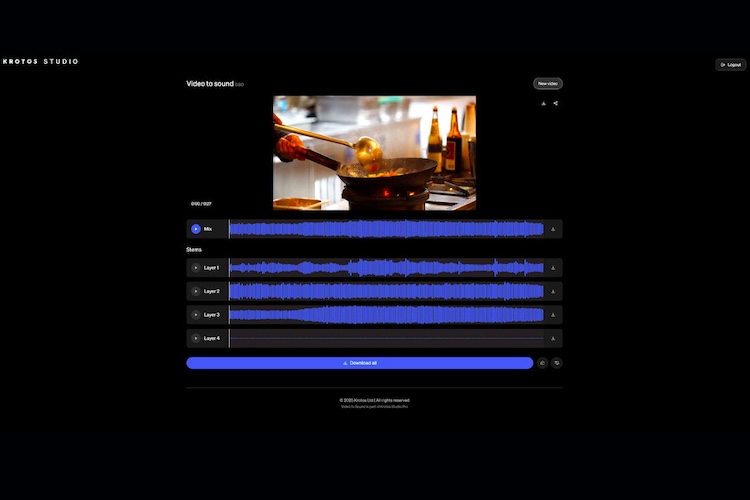Click the share icon above the video
This screenshot has width=750, height=500.
[556, 103]
